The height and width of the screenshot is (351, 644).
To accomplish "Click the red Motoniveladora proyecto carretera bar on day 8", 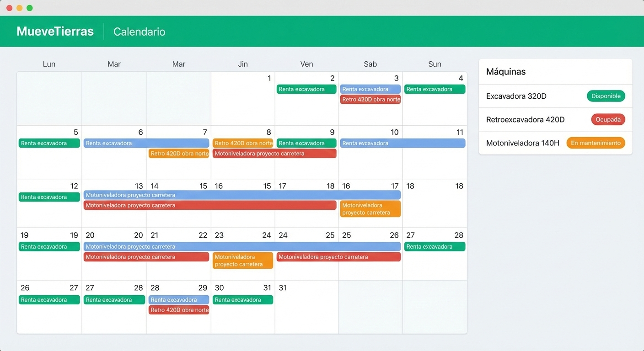I will [x=274, y=153].
